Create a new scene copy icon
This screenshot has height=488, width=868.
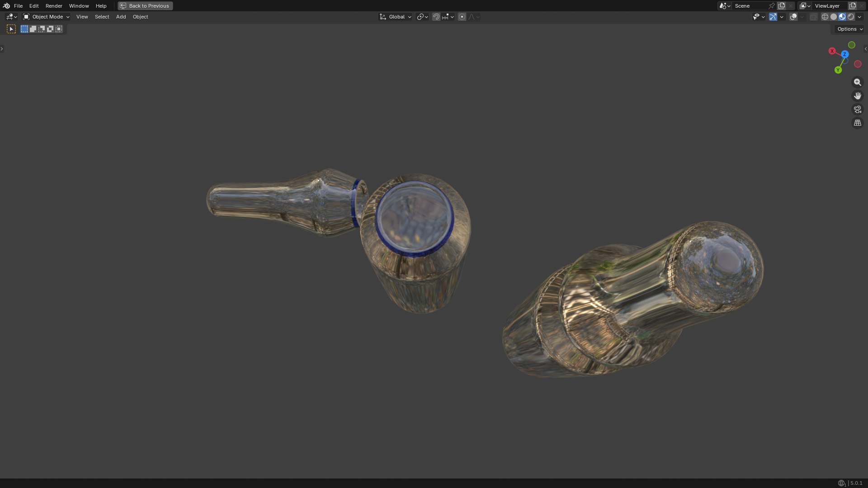pyautogui.click(x=782, y=6)
